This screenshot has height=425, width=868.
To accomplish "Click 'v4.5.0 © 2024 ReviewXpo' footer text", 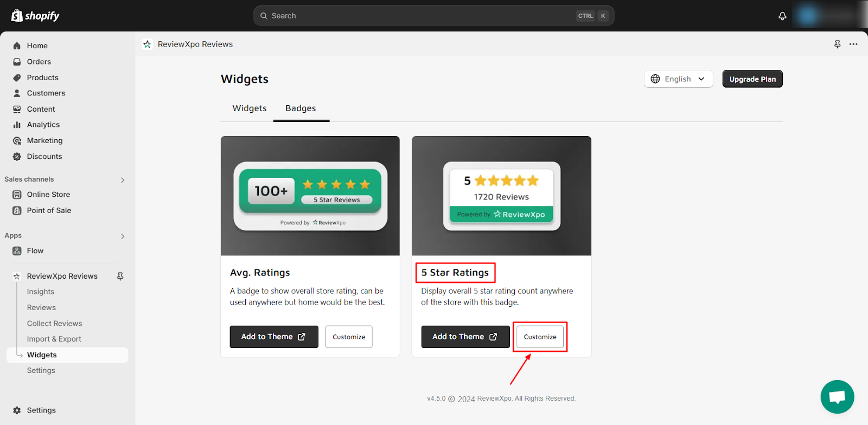I will click(x=501, y=398).
